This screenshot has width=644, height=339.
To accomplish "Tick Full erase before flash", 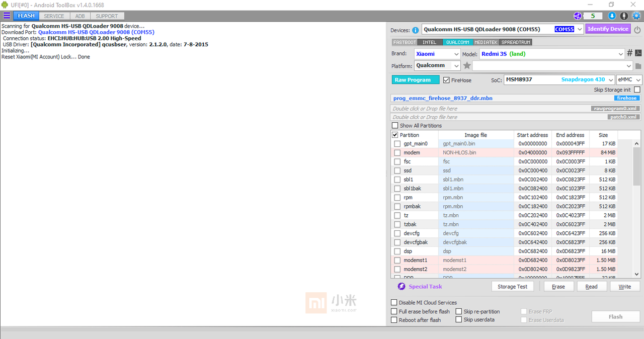I will 394,311.
